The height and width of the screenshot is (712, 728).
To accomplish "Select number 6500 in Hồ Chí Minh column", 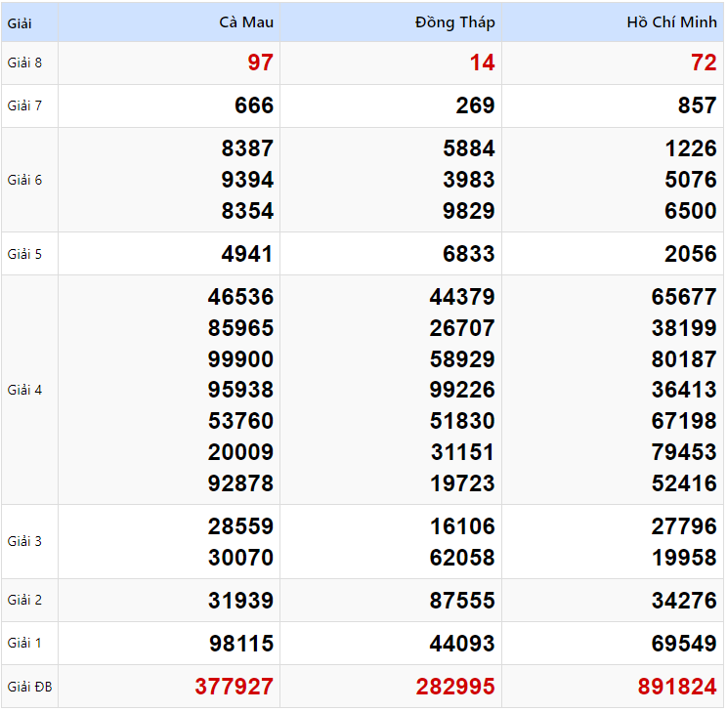I will coord(691,211).
